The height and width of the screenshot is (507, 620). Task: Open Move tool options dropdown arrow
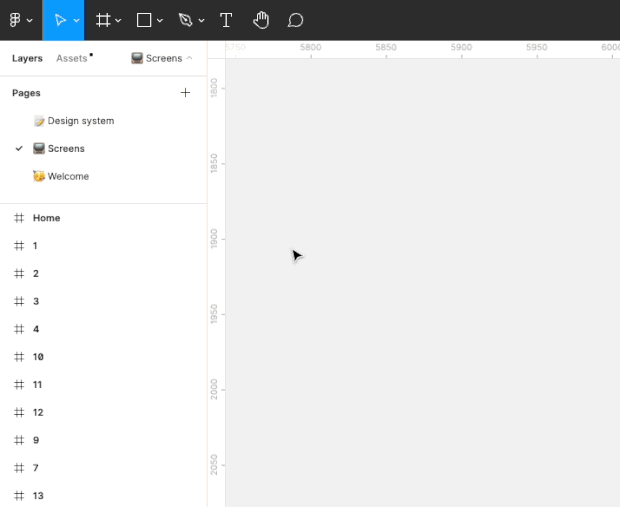click(x=76, y=21)
